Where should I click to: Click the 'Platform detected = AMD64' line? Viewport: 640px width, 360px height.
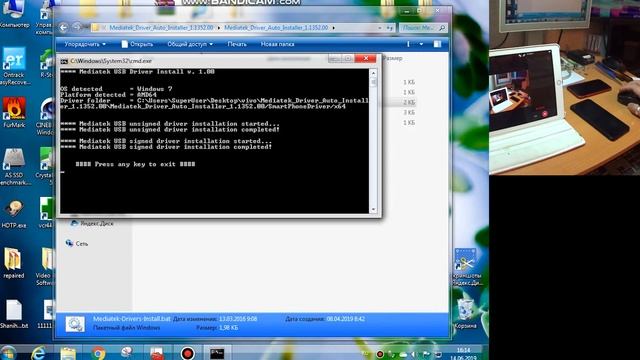(109, 95)
